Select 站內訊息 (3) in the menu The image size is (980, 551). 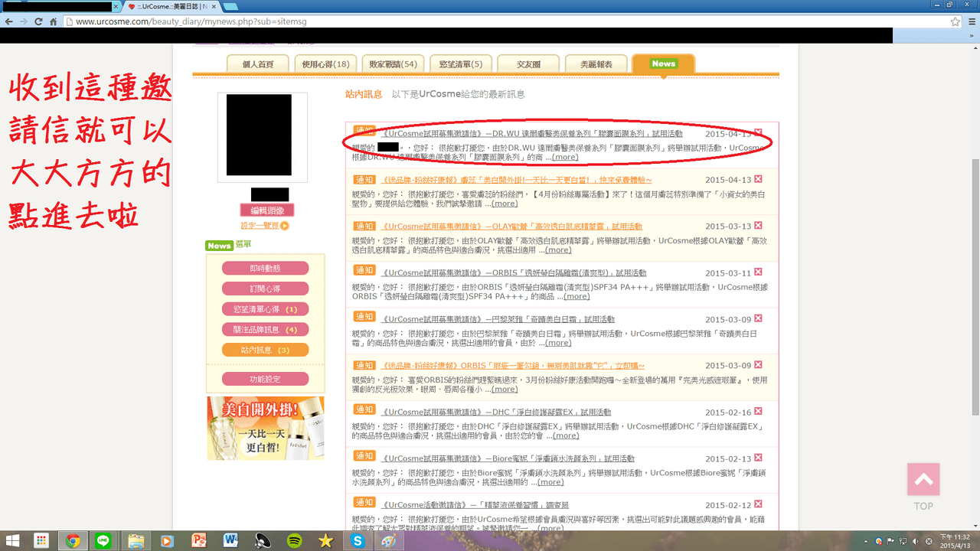click(x=265, y=350)
